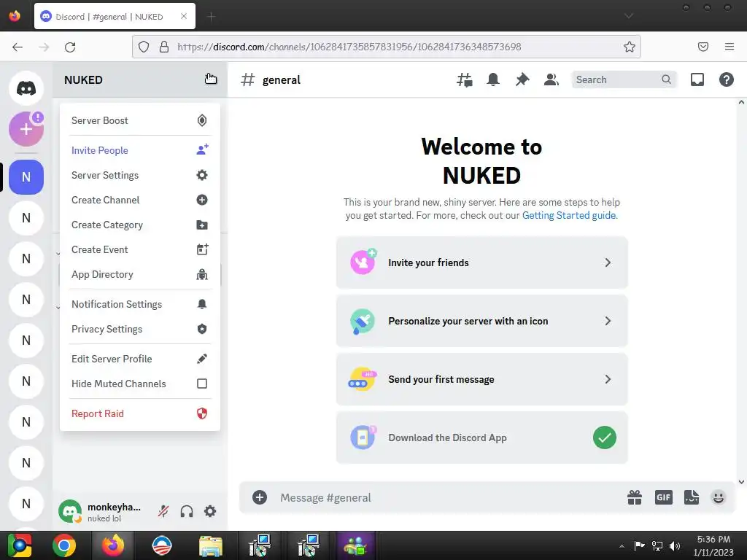The width and height of the screenshot is (747, 560).
Task: Choose Create Channel menu item
Action: point(139,200)
